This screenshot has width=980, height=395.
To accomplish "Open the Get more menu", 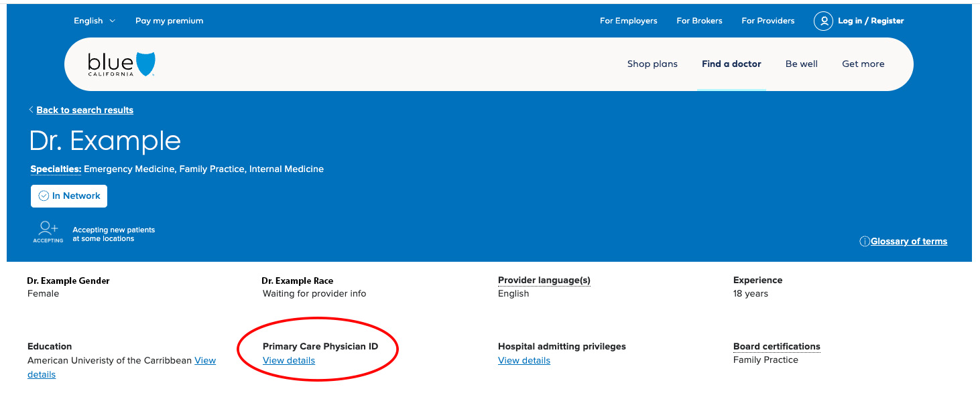I will pyautogui.click(x=863, y=64).
